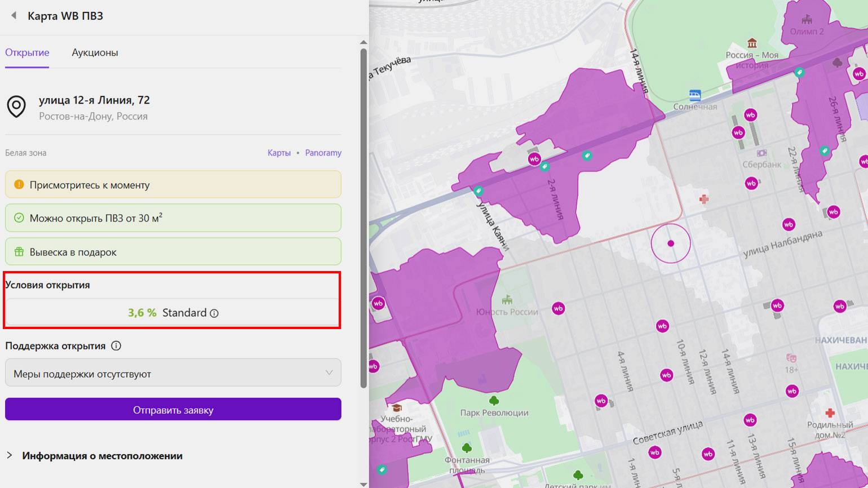Open the Карты link
The height and width of the screenshot is (488, 868).
pyautogui.click(x=279, y=153)
